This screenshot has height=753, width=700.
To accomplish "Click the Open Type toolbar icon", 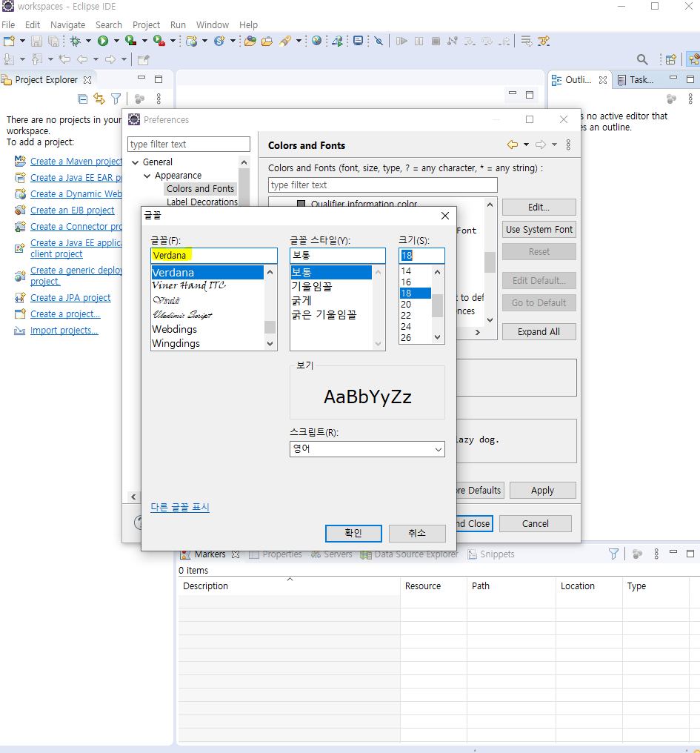I will pyautogui.click(x=250, y=42).
